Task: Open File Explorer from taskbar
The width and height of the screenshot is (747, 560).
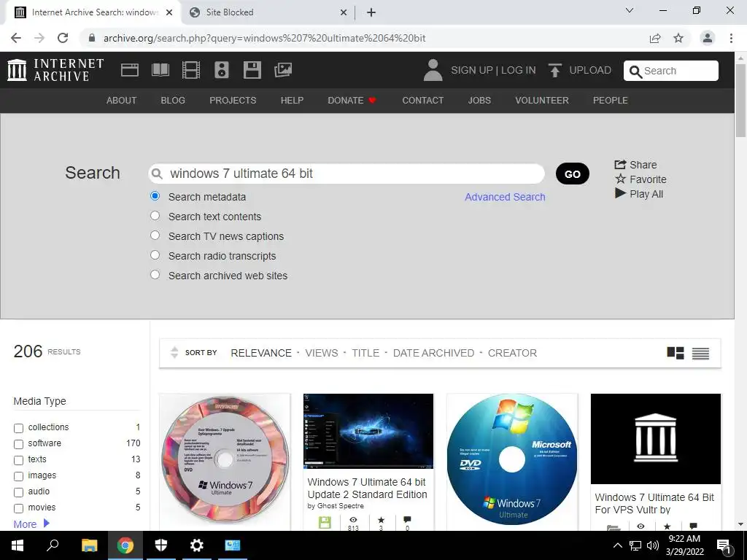Action: (x=89, y=545)
